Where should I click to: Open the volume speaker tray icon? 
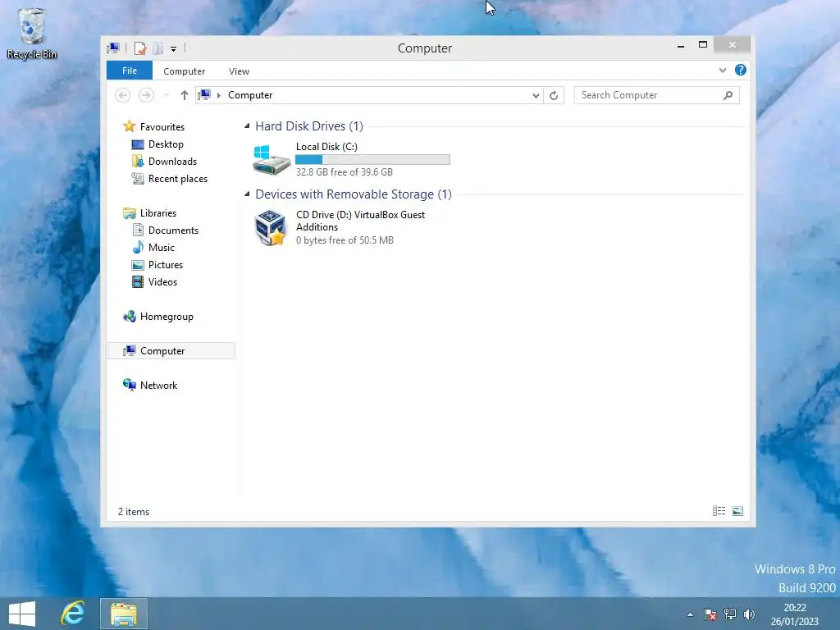point(749,614)
